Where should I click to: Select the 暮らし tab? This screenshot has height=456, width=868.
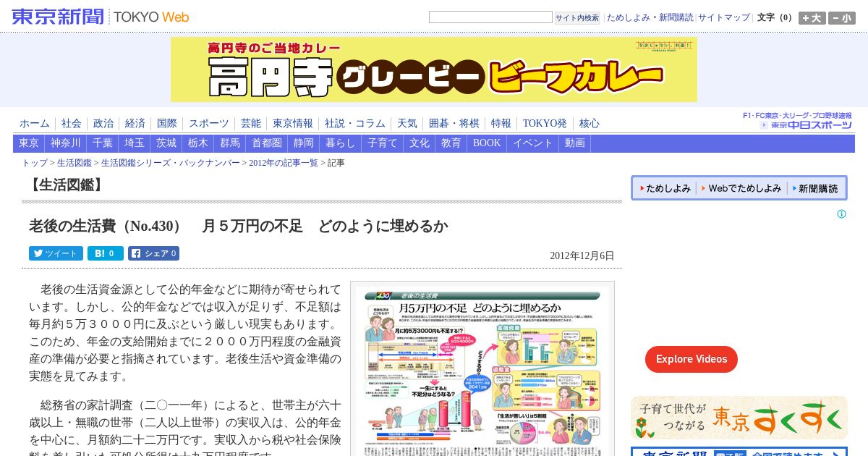(x=341, y=143)
